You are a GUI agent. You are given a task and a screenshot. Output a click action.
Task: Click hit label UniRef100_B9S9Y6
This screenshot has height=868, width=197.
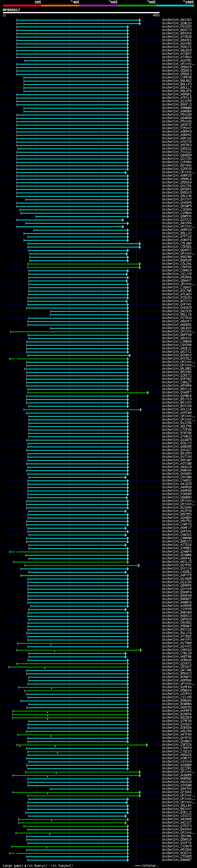point(177,33)
